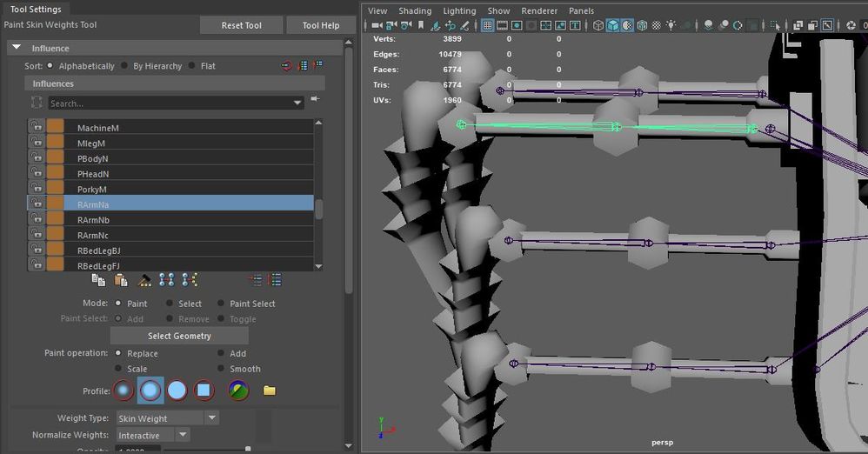This screenshot has width=868, height=454.
Task: Toggle use all lights bulb icon
Action: 671,25
